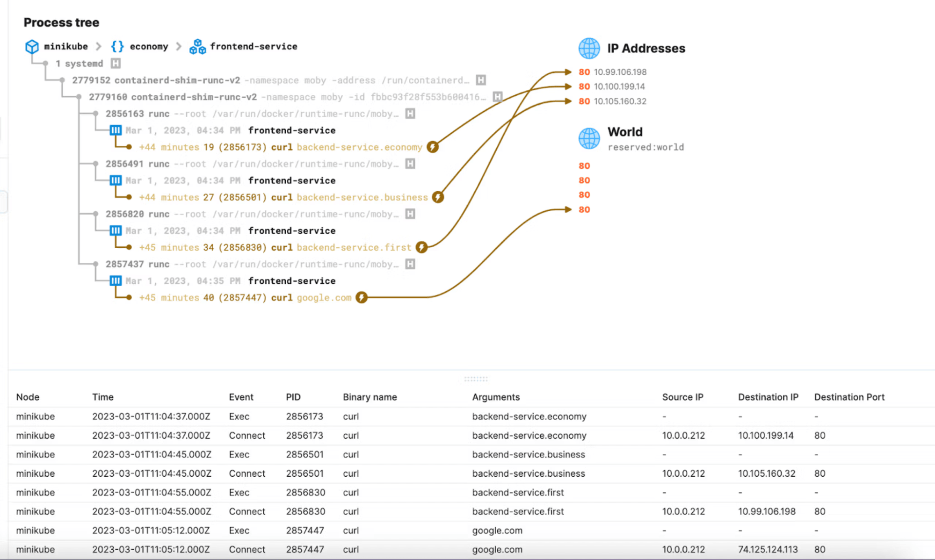Click the Arguments column header
Image resolution: width=935 pixels, height=560 pixels.
coord(496,397)
